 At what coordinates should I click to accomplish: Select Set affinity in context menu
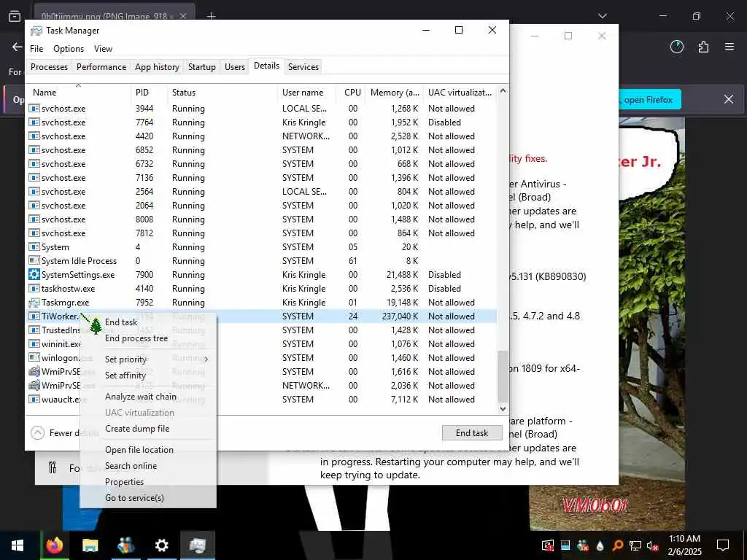pyautogui.click(x=125, y=376)
